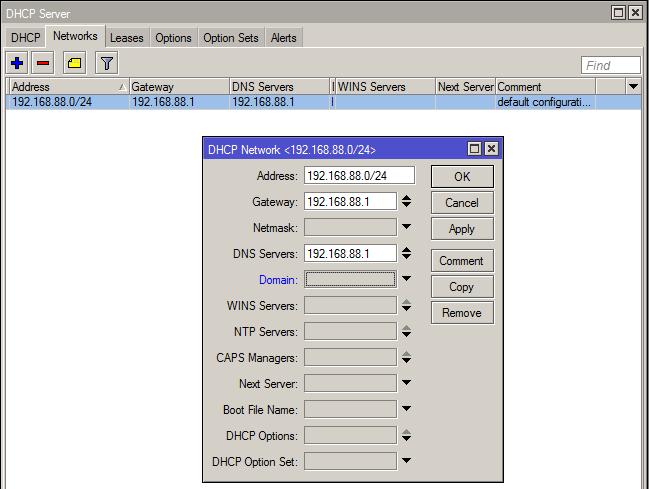
Task: Expand the Netmask field arrow
Action: tap(406, 227)
